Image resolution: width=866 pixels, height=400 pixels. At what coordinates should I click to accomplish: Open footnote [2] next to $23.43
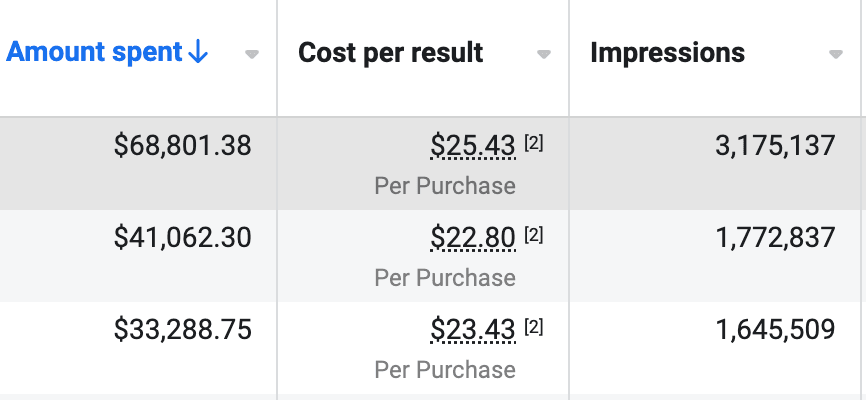[534, 328]
